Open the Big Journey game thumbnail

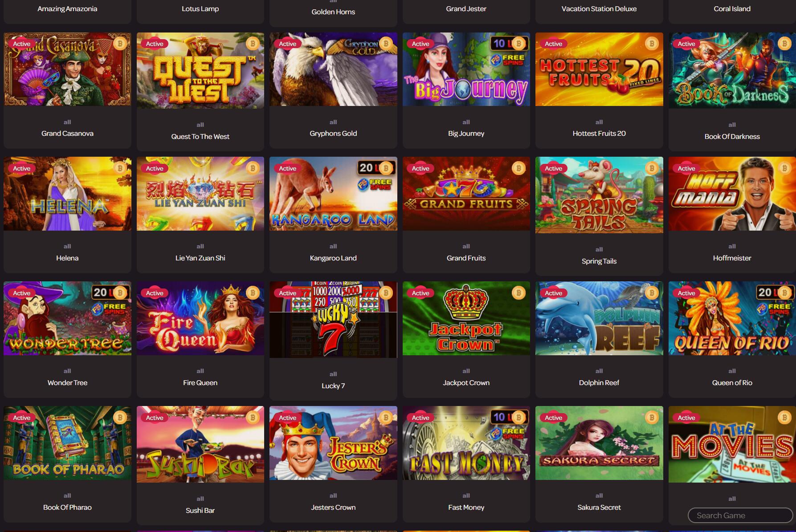466,69
